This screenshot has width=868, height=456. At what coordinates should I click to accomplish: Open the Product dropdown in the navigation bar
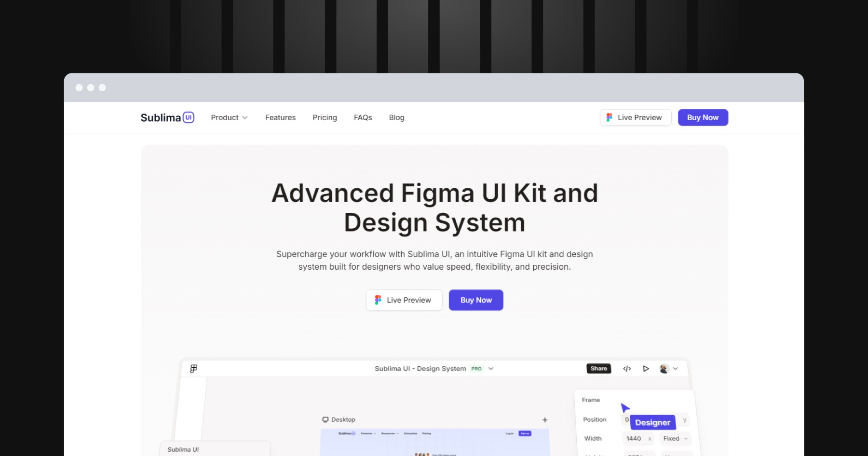(229, 117)
